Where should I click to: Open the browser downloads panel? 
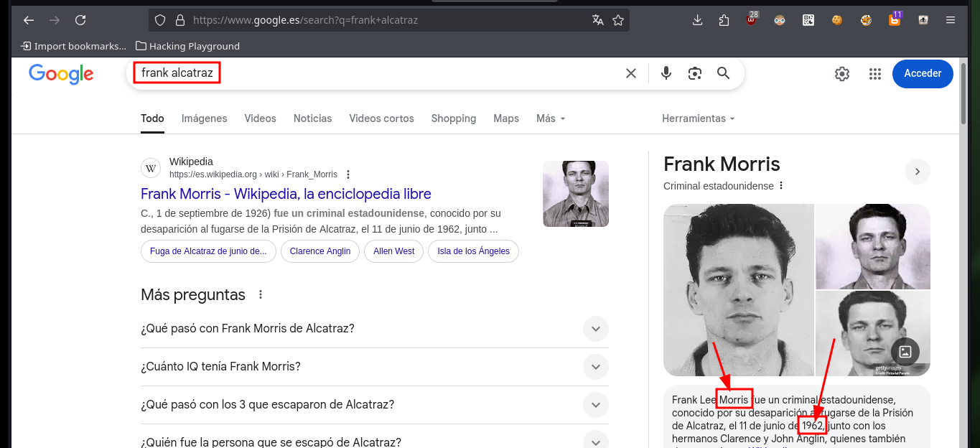[x=697, y=20]
